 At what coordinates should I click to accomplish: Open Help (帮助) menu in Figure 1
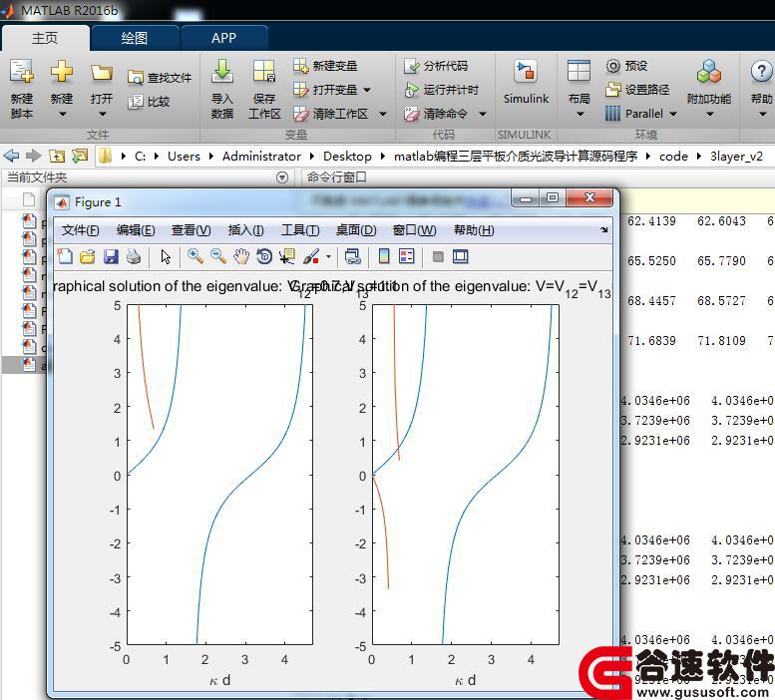coord(474,230)
